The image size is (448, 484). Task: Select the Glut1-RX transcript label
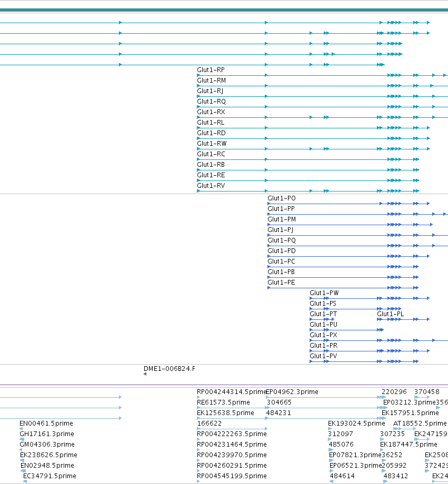pyautogui.click(x=211, y=112)
